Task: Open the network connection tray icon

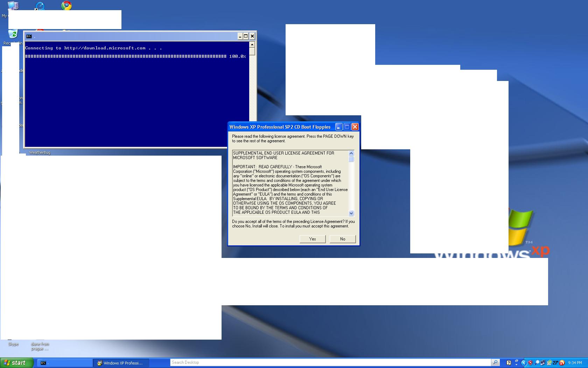Action: (542, 363)
